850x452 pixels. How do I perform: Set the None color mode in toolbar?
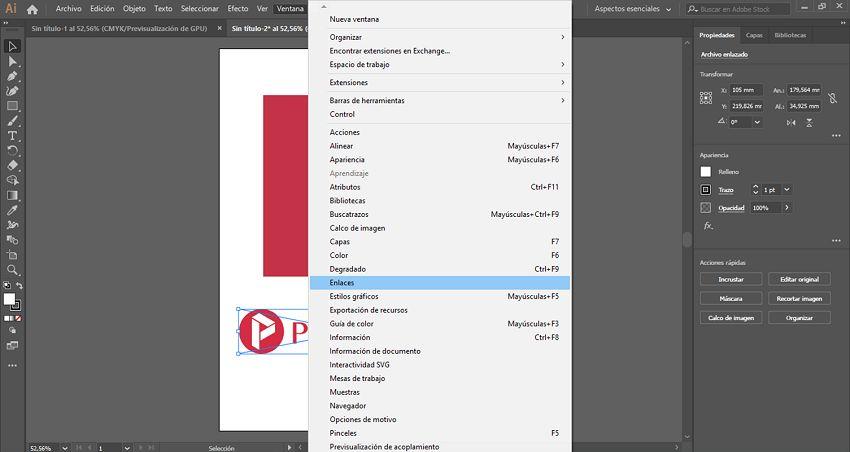coord(18,319)
